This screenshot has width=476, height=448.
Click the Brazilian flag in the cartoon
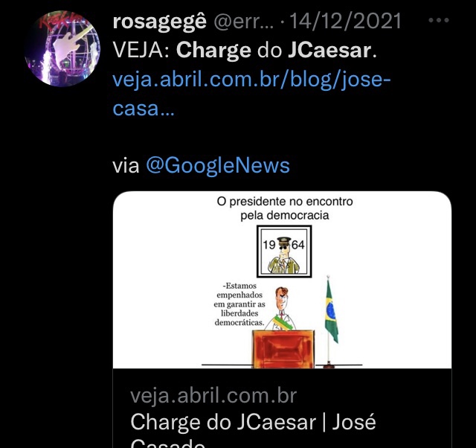(330, 313)
